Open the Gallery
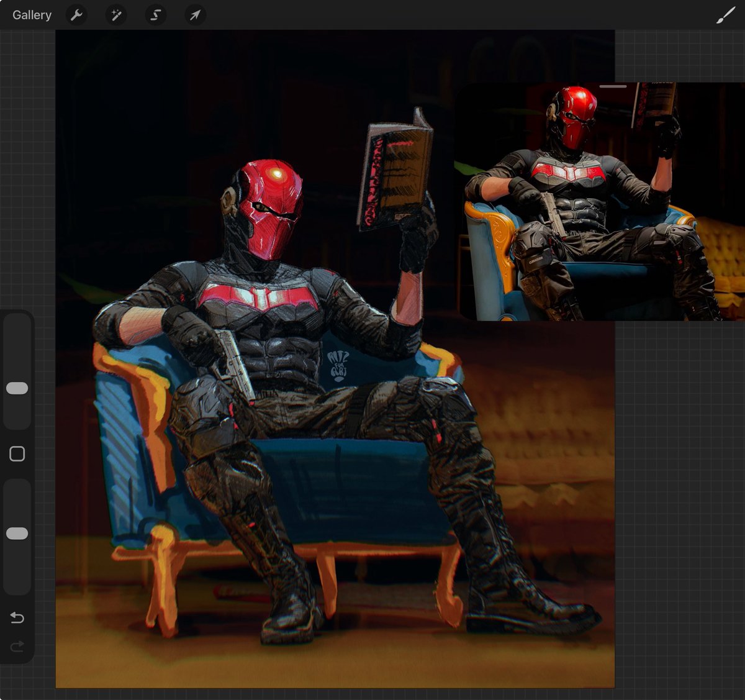This screenshot has height=700, width=745. [x=32, y=15]
